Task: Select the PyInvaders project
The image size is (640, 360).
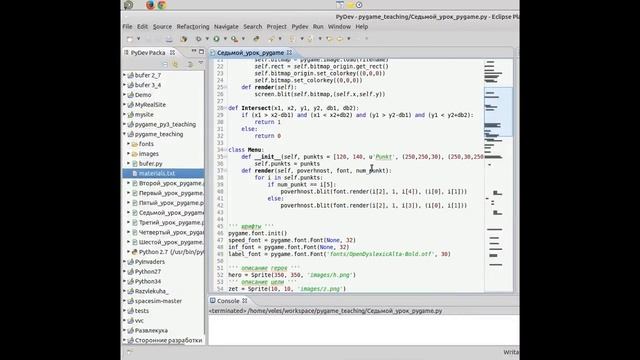Action: 150,262
